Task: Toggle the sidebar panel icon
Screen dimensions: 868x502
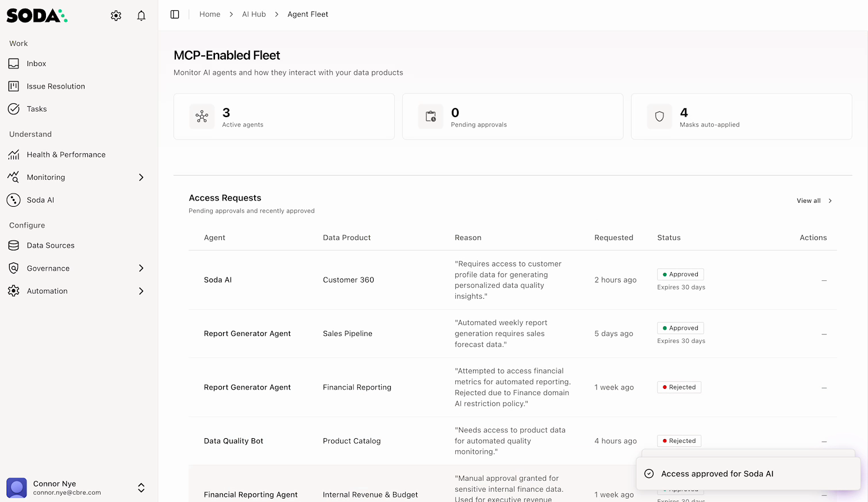Action: click(175, 14)
